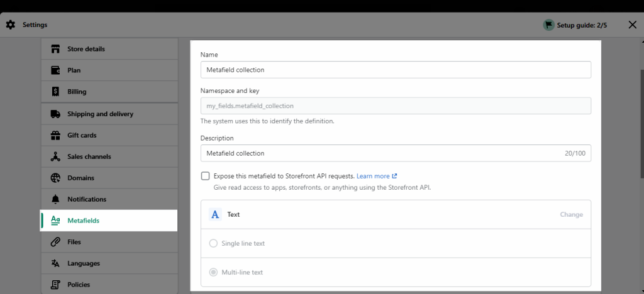The image size is (644, 294).
Task: Click into the Name input field
Action: click(x=396, y=70)
